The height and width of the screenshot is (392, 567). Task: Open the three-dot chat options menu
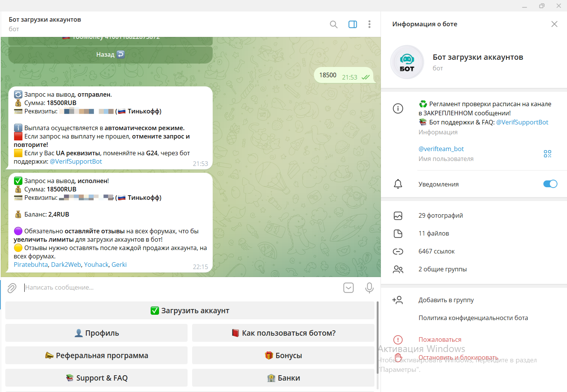tap(369, 24)
